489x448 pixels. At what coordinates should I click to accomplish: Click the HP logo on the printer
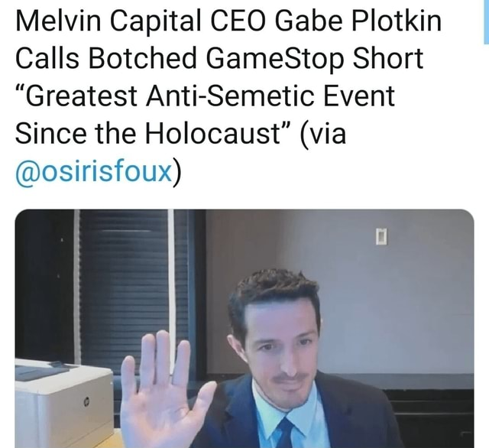tap(85, 403)
